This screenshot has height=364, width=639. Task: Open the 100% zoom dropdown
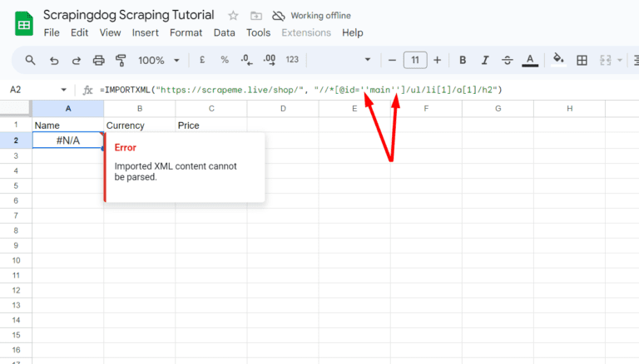(157, 60)
